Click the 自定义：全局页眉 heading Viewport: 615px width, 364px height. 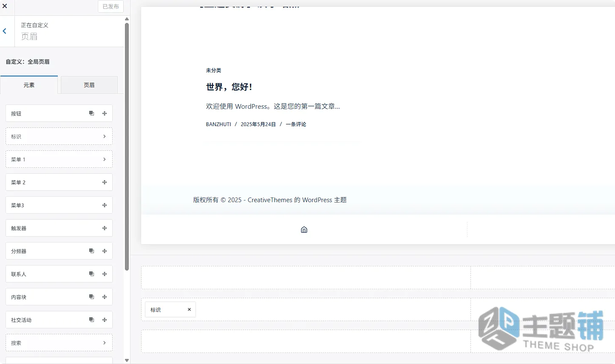[28, 62]
